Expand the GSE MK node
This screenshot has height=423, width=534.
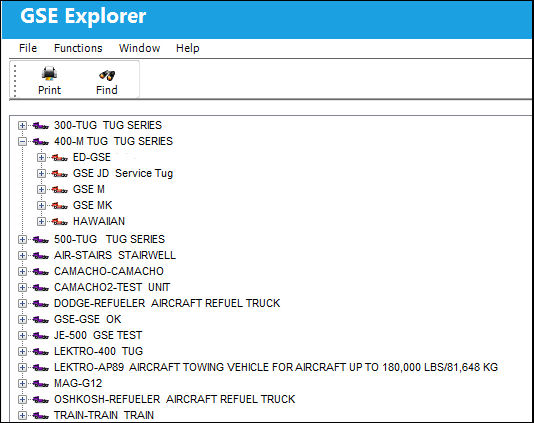[41, 206]
